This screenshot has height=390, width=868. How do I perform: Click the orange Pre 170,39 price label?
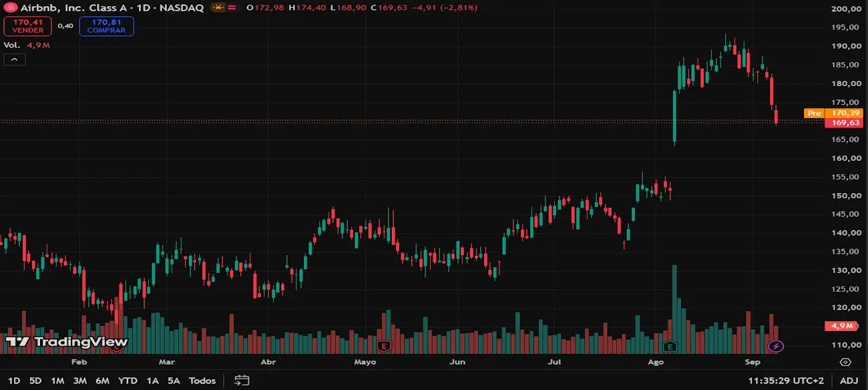click(x=833, y=113)
